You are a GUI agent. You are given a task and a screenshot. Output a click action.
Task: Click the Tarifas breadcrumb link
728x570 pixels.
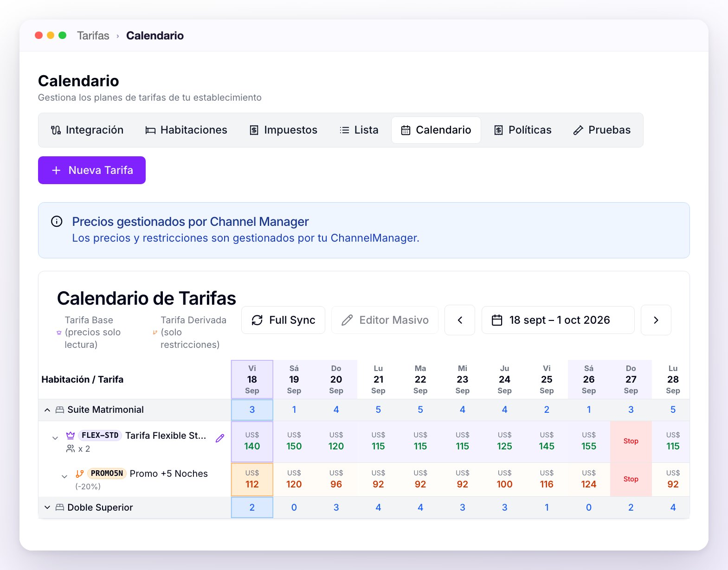93,36
